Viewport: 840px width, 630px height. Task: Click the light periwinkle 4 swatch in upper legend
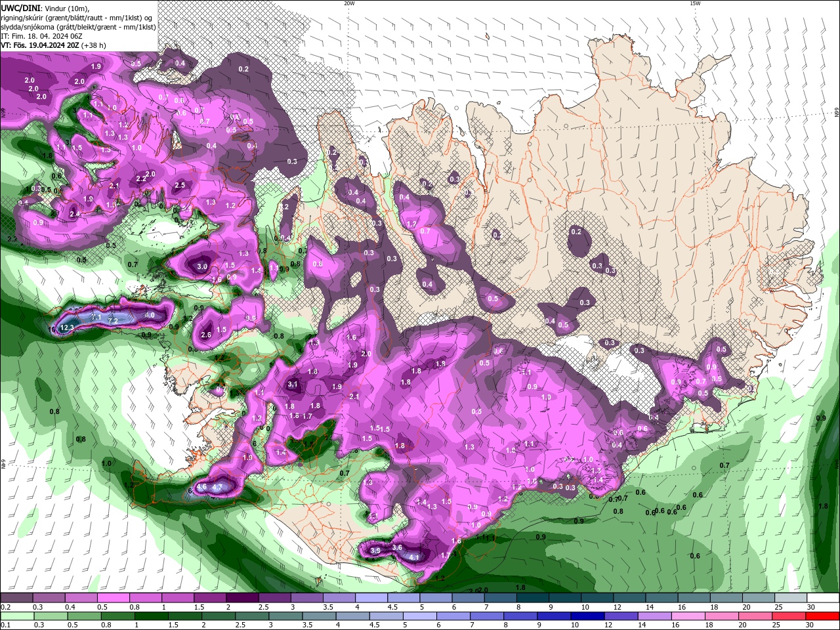(x=371, y=598)
